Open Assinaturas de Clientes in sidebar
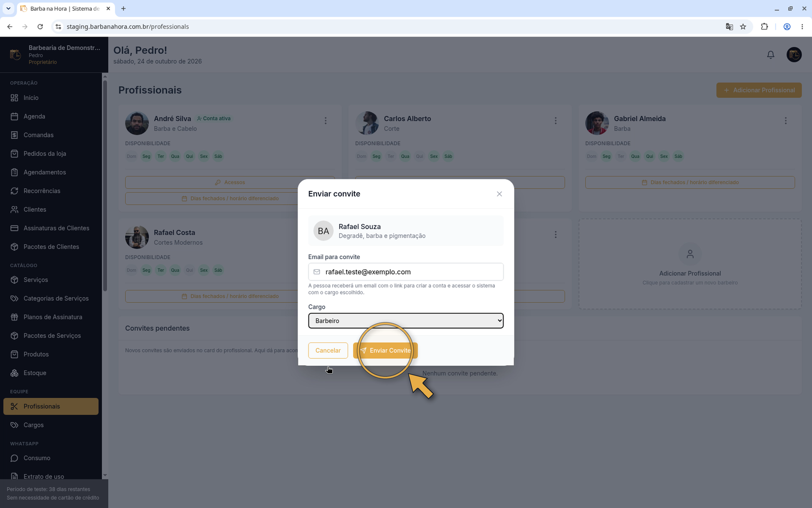This screenshot has height=508, width=812. 51,228
